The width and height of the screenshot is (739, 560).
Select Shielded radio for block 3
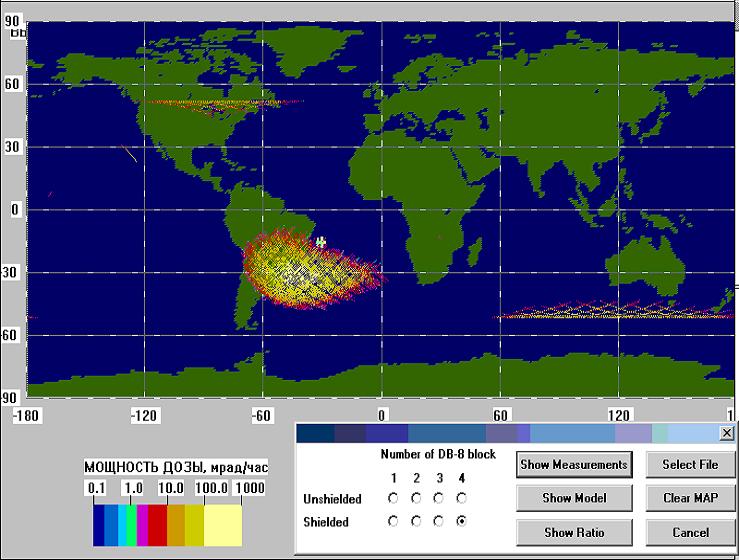click(x=439, y=521)
